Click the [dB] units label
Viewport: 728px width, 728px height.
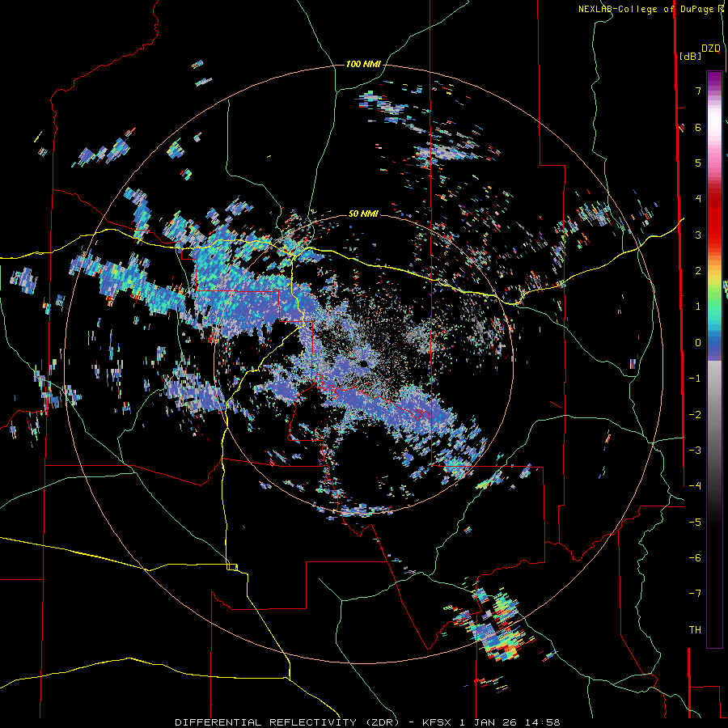coord(690,56)
